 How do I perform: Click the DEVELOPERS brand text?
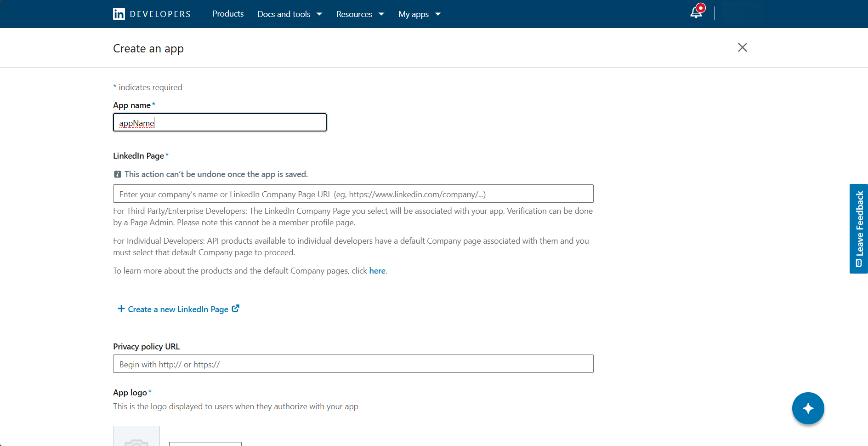(x=160, y=14)
